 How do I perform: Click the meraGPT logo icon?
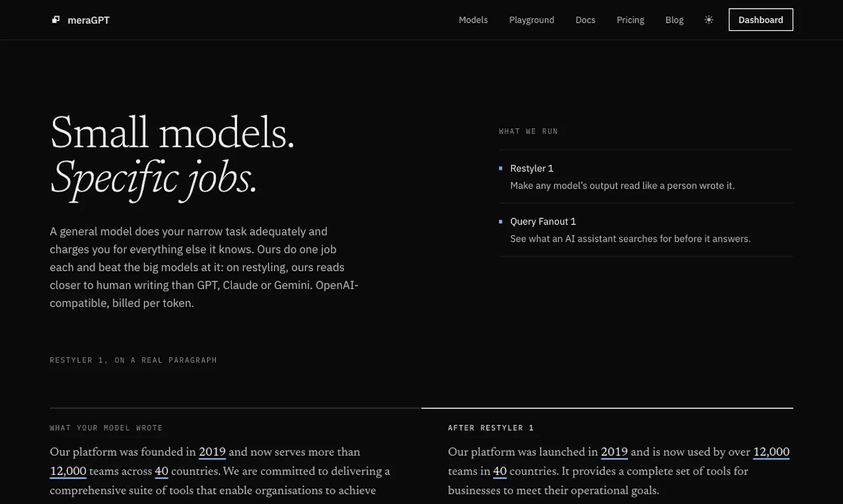pyautogui.click(x=55, y=19)
